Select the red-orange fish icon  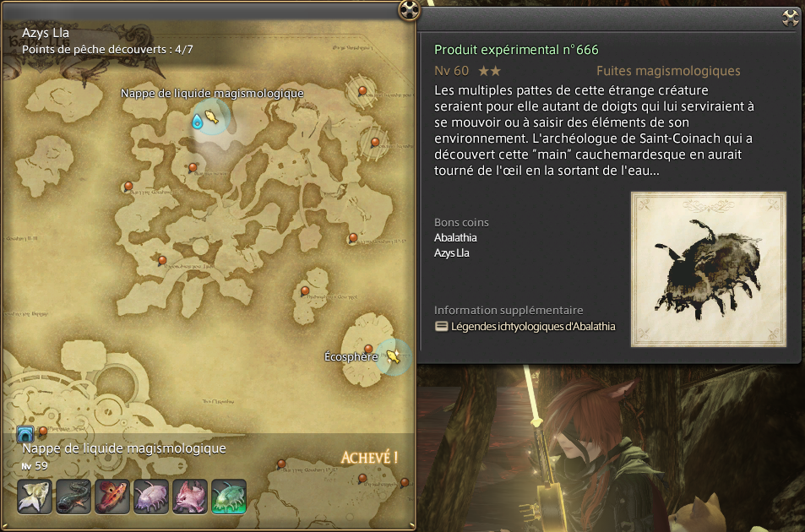(x=112, y=497)
